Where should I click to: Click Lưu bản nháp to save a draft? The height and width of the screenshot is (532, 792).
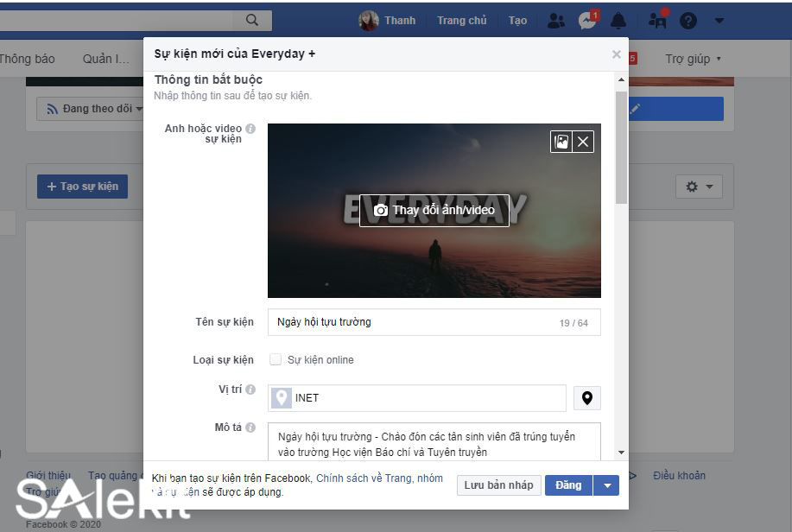pos(498,484)
